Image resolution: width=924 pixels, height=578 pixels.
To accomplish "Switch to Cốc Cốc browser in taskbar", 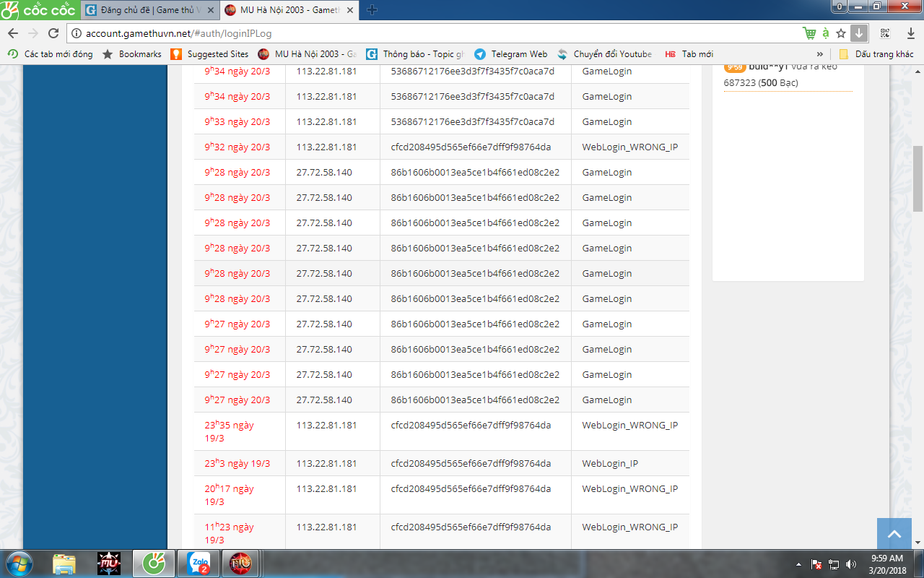I will pyautogui.click(x=154, y=564).
